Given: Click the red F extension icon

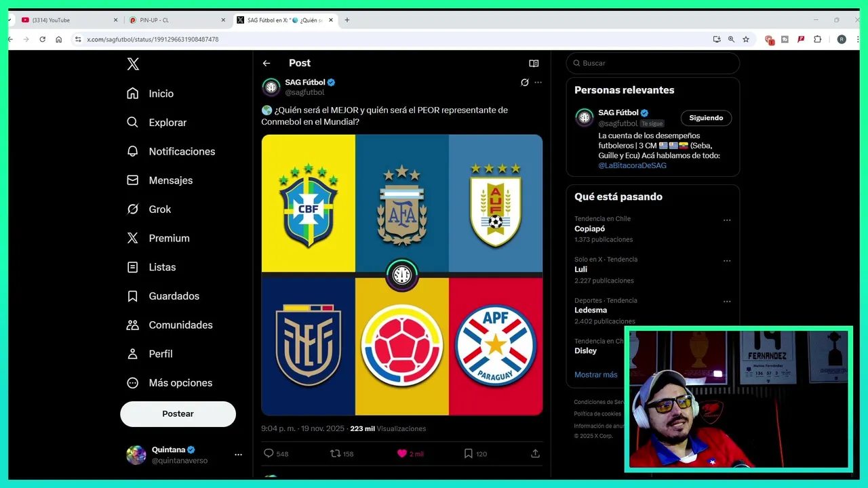Looking at the screenshot, I should point(801,39).
